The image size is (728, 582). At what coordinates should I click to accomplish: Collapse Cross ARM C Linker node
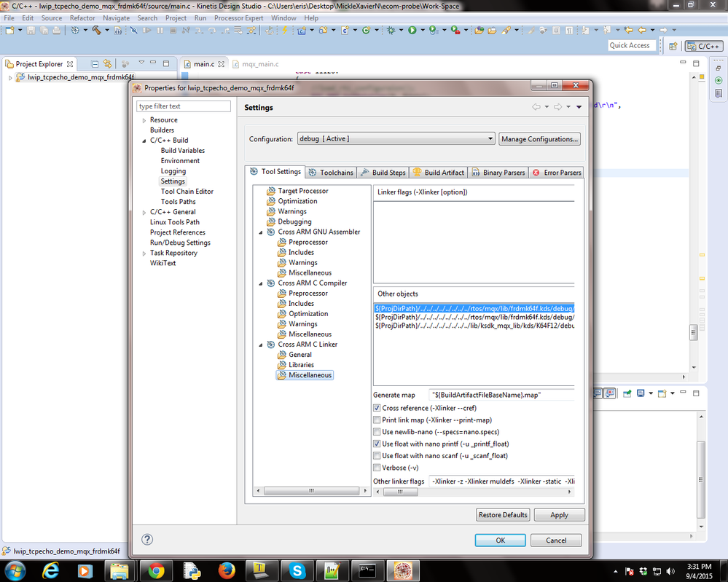coord(261,345)
